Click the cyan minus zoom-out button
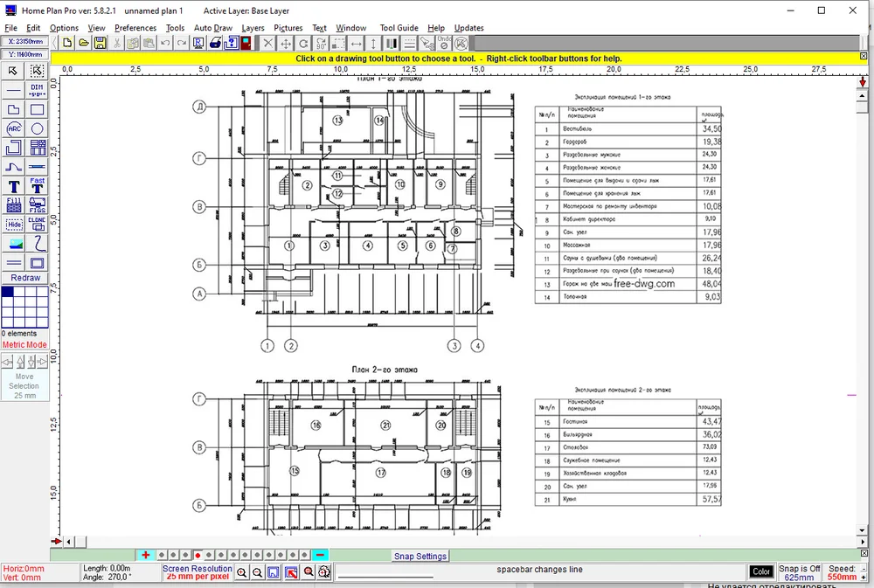Viewport: 874px width, 588px height. pos(320,555)
